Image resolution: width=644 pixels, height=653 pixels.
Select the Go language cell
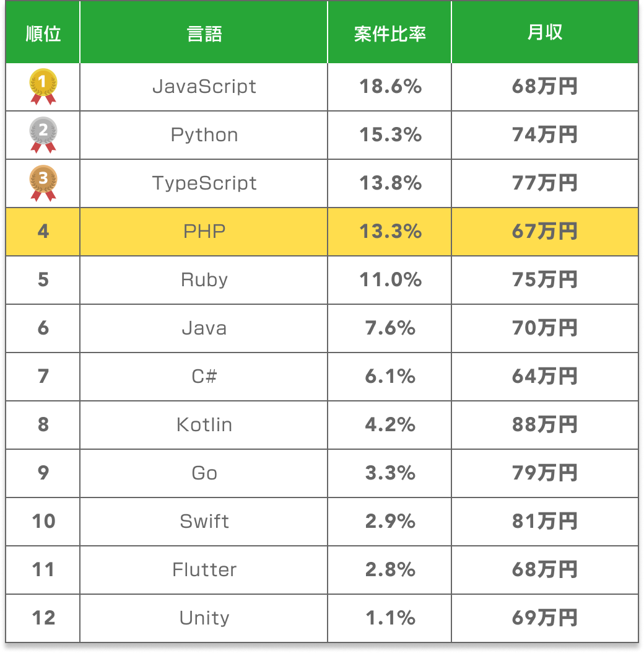(204, 473)
